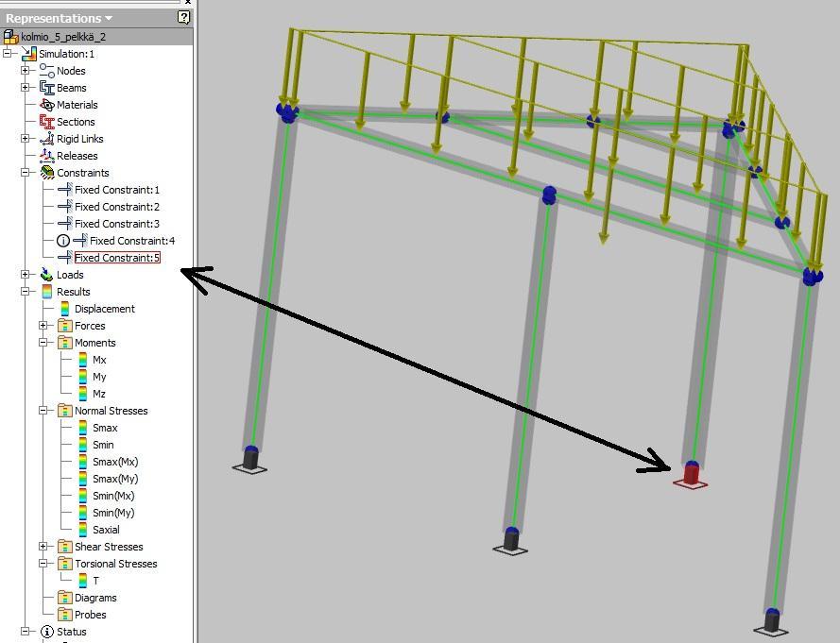Screen dimensions: 840x643
Task: Click the Normal Stresses folder icon
Action: pos(65,411)
